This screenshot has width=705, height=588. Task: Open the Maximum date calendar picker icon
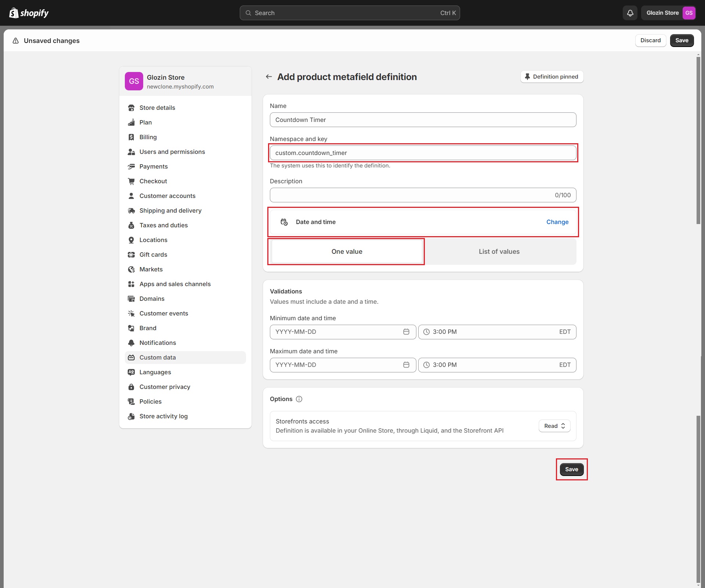tap(406, 365)
